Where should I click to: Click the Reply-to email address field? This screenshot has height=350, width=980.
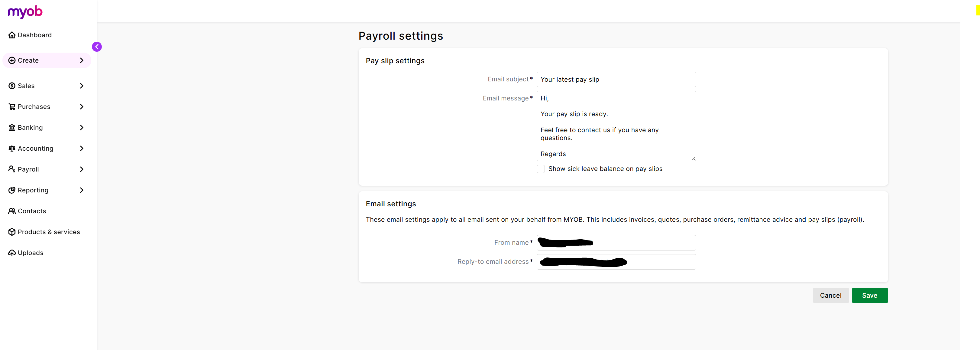[x=616, y=262]
